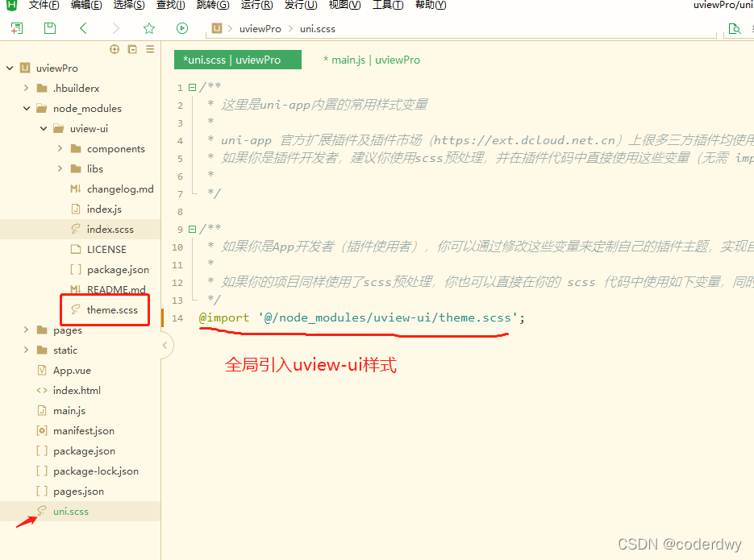Fold the comment block at line 9
This screenshot has width=754, height=560.
193,229
